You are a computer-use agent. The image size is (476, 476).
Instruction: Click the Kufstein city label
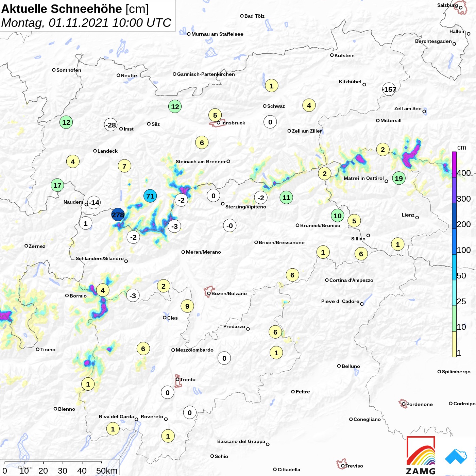click(344, 55)
